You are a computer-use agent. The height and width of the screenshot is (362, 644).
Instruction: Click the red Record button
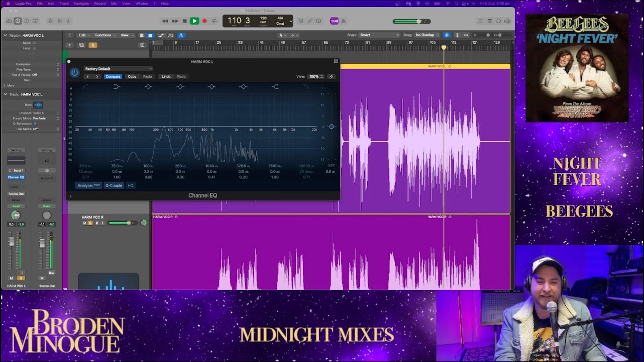tap(204, 21)
